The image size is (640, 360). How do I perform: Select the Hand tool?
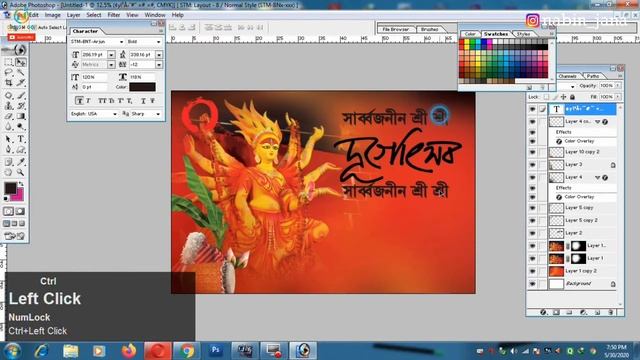coord(9,173)
